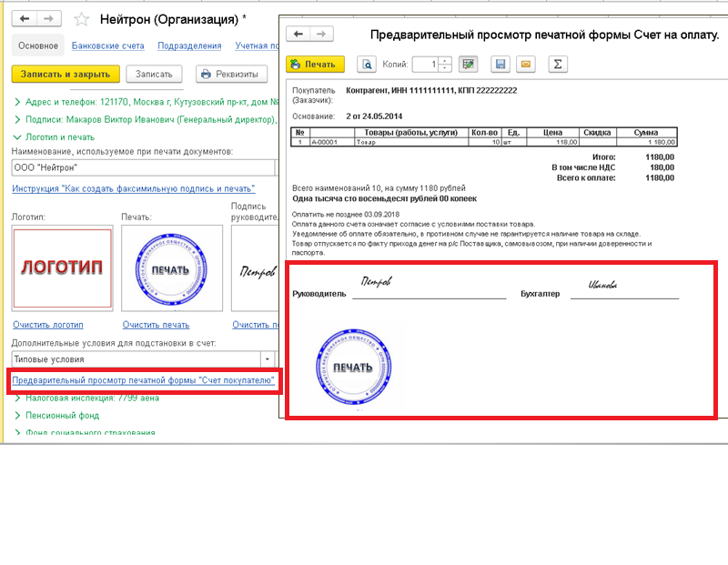This screenshot has height=565, width=728.
Task: Click the ЛОГОТИП image thumbnail
Action: (x=62, y=268)
